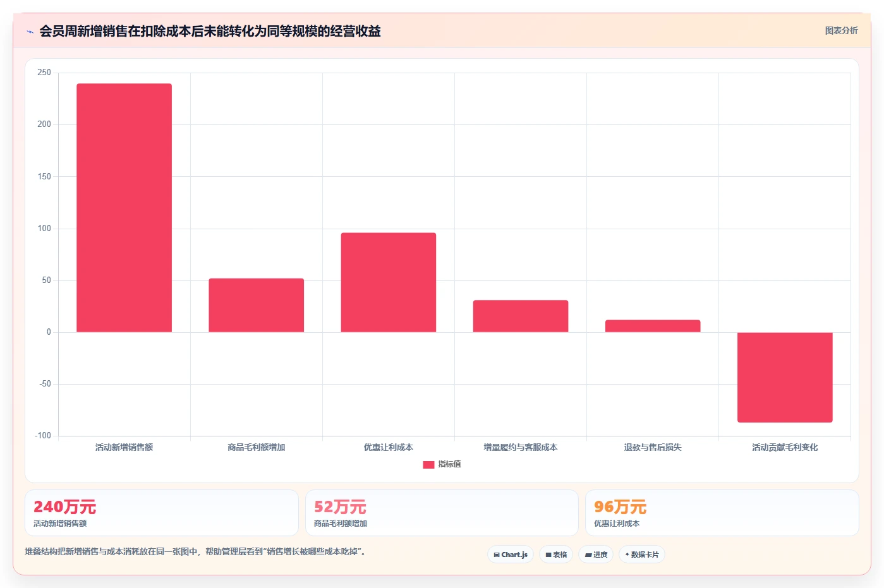Select the negative 活动贡献毛利变化 bar
This screenshot has height=588, width=884.
click(x=785, y=377)
